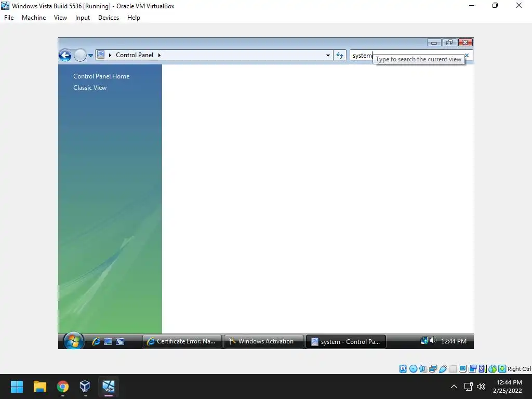The width and height of the screenshot is (532, 399).
Task: Select the running Vista VM taskbar icon
Action: tap(109, 387)
